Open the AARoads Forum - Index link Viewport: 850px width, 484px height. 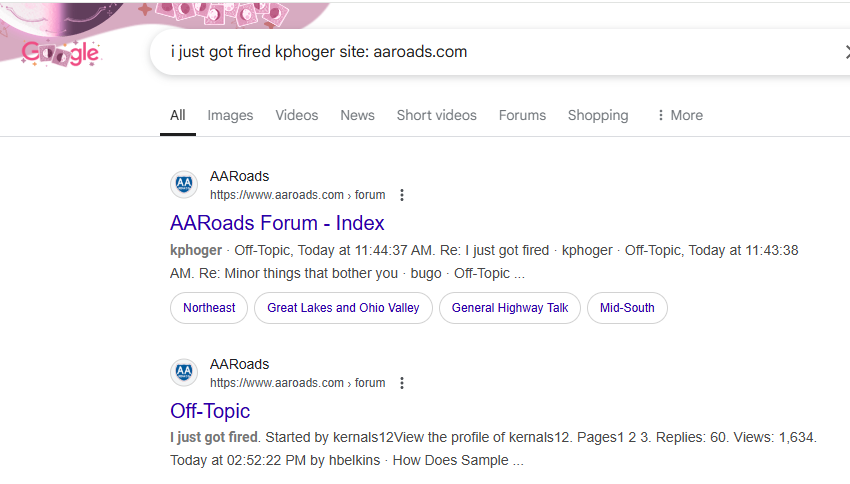pyautogui.click(x=277, y=223)
